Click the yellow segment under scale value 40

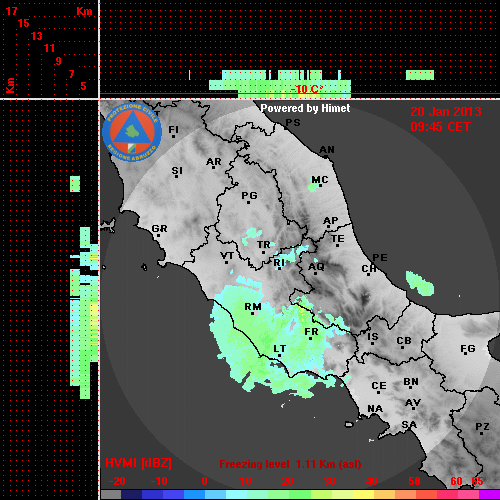pos(364,495)
